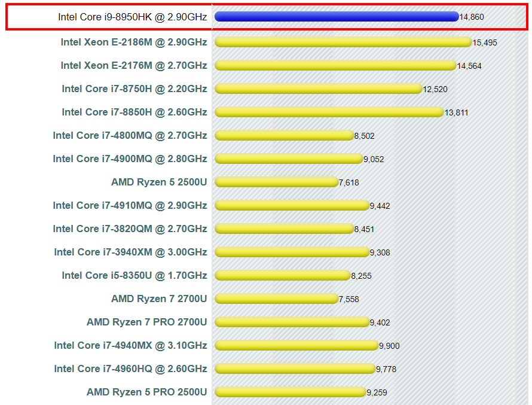Viewport: 532px width, 405px height.
Task: Click the score value 7,618
Action: pos(348,183)
